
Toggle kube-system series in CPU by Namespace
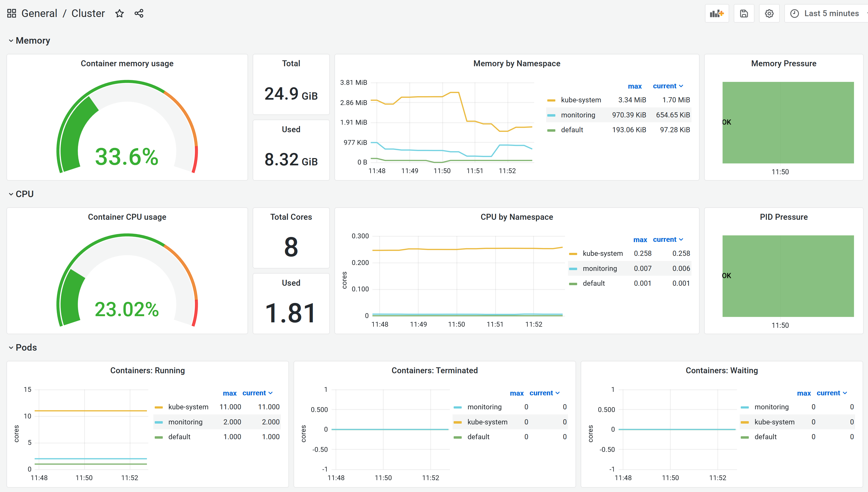(603, 253)
